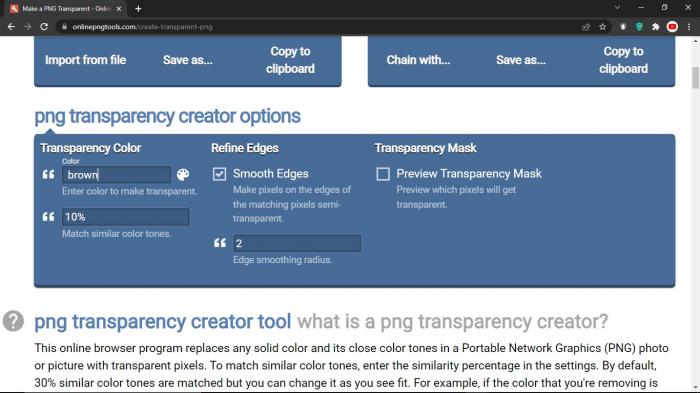Open Chrome three-dot menu
This screenshot has width=700, height=393.
(x=689, y=27)
